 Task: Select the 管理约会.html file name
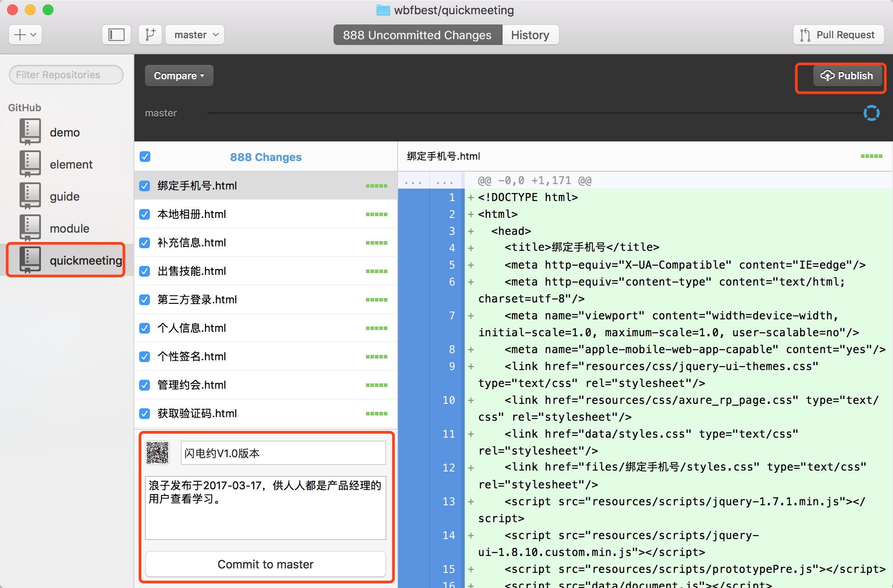pos(192,385)
